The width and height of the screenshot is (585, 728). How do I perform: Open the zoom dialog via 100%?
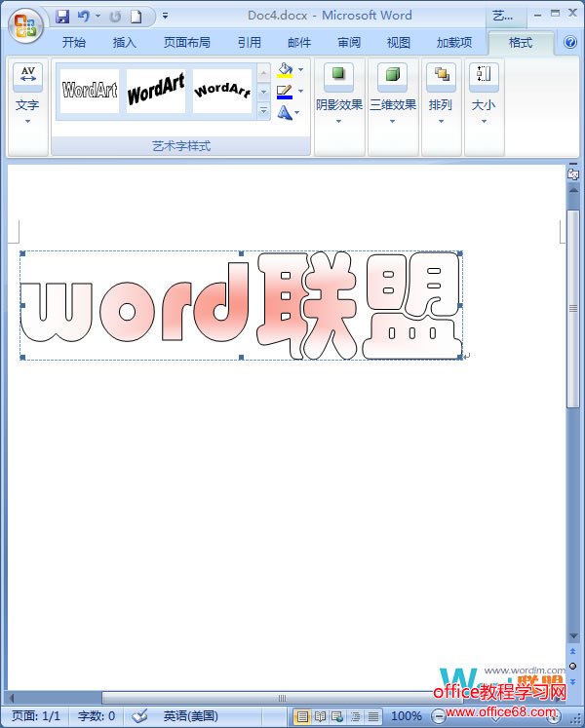407,716
